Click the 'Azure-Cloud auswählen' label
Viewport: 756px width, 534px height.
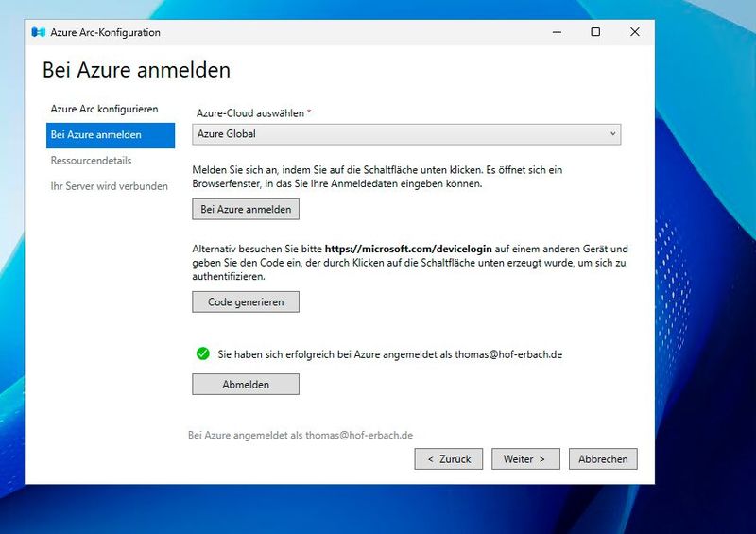pos(250,113)
